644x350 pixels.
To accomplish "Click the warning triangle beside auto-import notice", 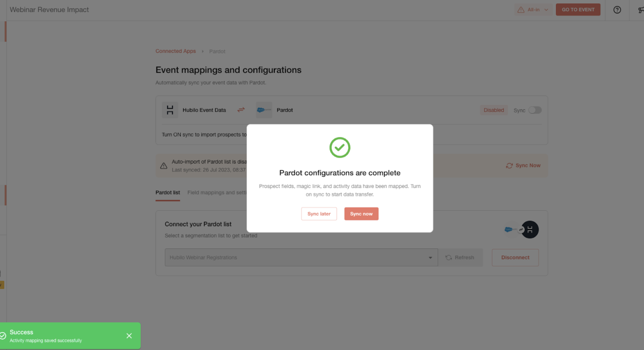I will [x=164, y=166].
